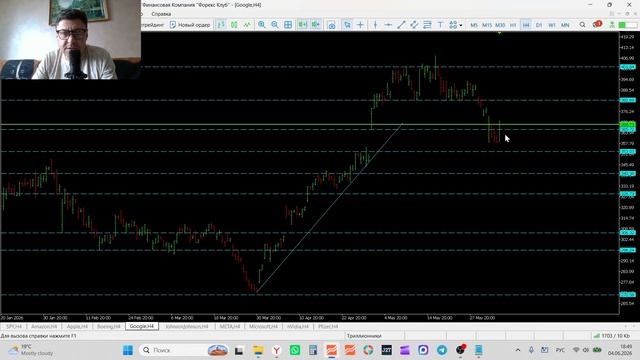Switch to the META,H4 chart tab
The height and width of the screenshot is (360, 640).
pyautogui.click(x=230, y=327)
